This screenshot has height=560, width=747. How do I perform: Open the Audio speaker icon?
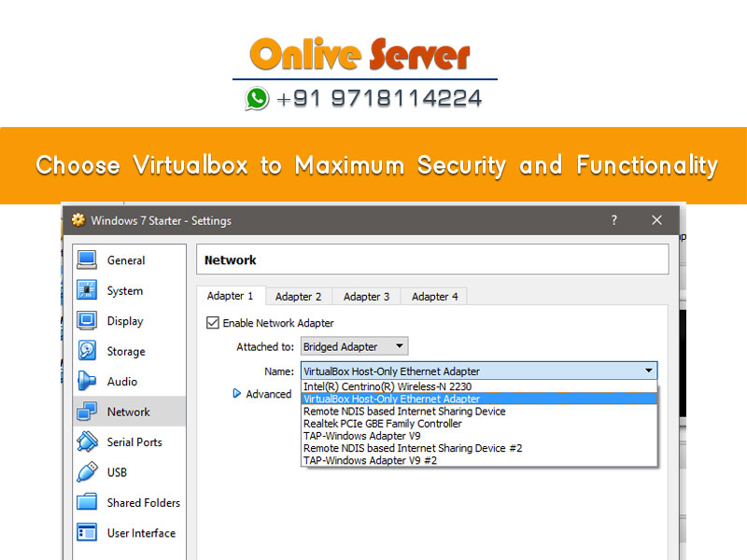(87, 381)
